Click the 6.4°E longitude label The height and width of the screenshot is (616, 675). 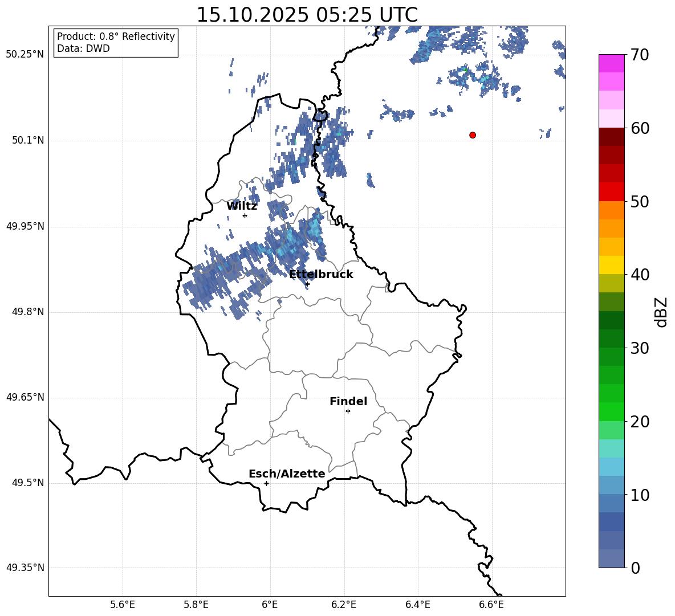[x=418, y=605]
